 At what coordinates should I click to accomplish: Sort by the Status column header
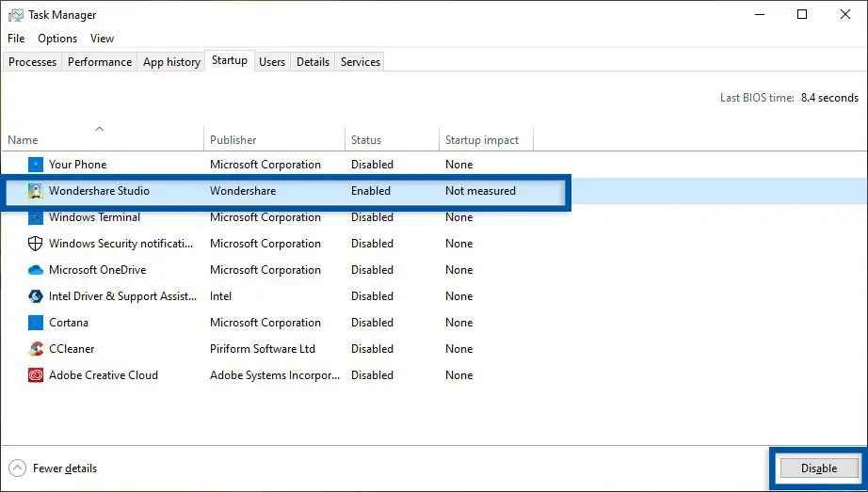(366, 140)
